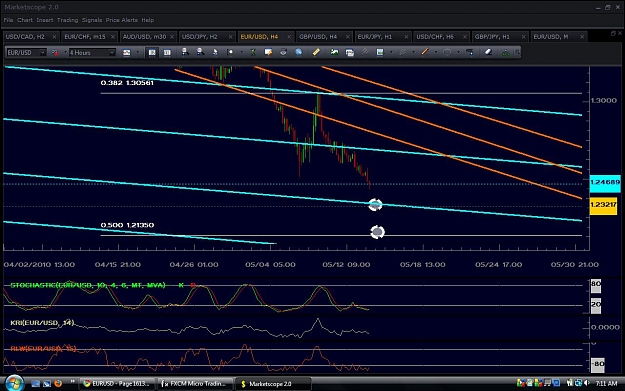This screenshot has width=625, height=391.
Task: Click the chart type candlestick icon
Action: coord(127,53)
